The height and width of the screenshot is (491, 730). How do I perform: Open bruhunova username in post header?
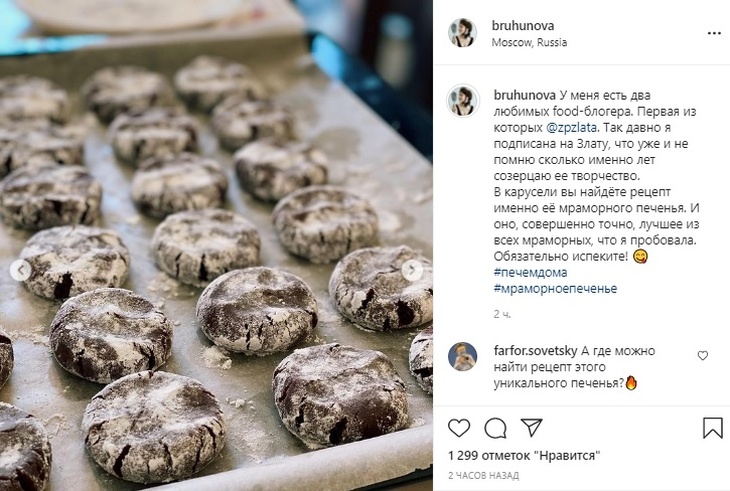pos(523,26)
